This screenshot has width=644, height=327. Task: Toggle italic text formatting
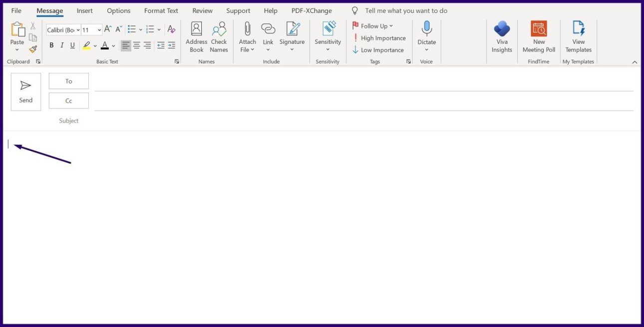click(62, 45)
